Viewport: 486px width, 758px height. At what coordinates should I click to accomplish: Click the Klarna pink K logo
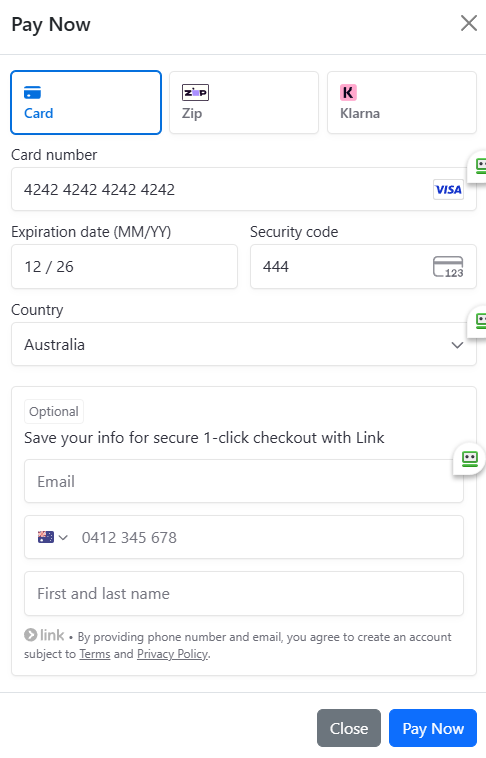click(x=348, y=92)
